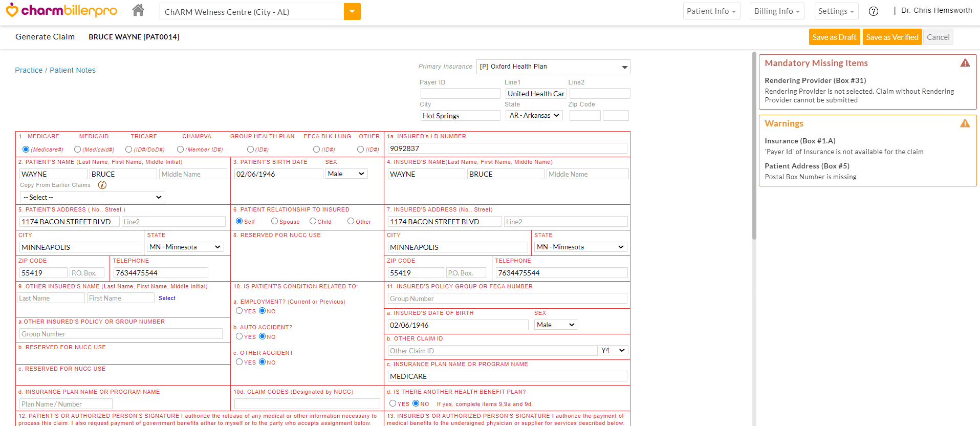Set patient relationship to Other
Viewport: 980px width, 426px height.
(351, 221)
